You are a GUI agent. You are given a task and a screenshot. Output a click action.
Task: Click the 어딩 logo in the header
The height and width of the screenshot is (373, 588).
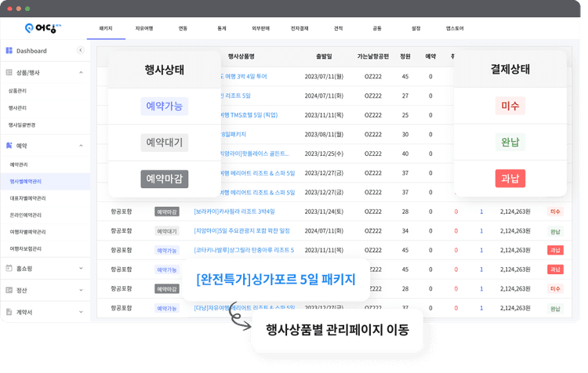(x=39, y=28)
